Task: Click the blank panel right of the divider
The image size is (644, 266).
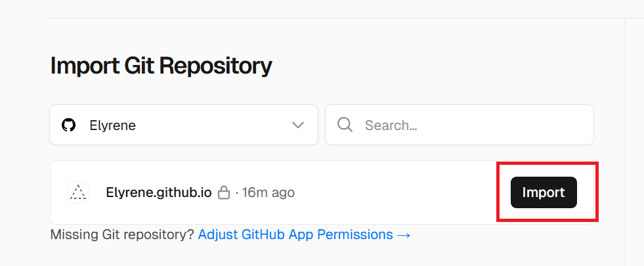Action: pos(634,131)
